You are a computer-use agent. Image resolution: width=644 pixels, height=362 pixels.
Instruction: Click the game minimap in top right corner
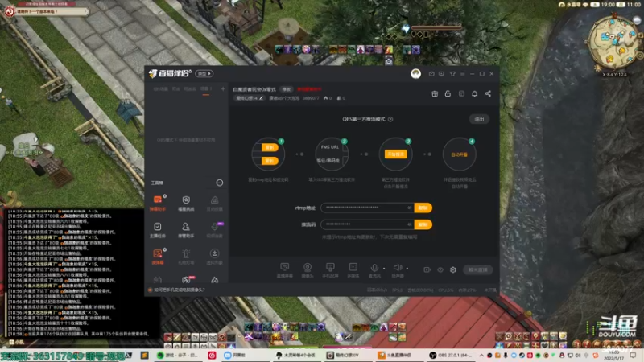coord(613,43)
